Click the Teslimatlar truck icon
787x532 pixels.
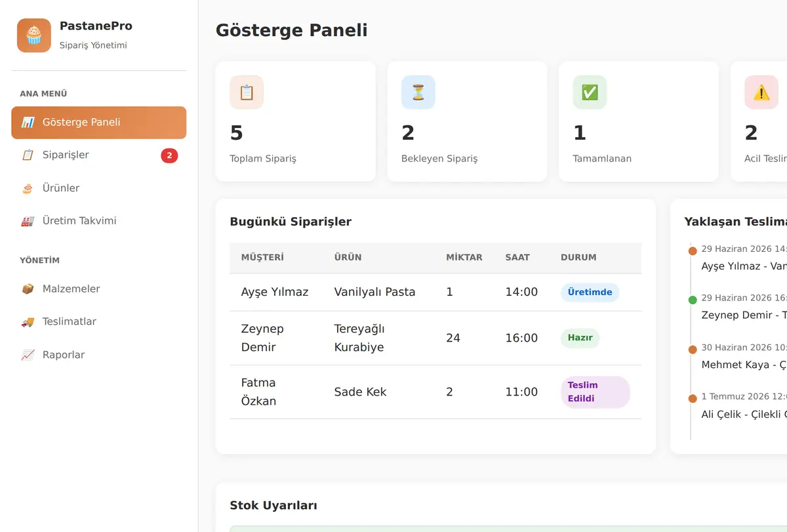point(28,322)
